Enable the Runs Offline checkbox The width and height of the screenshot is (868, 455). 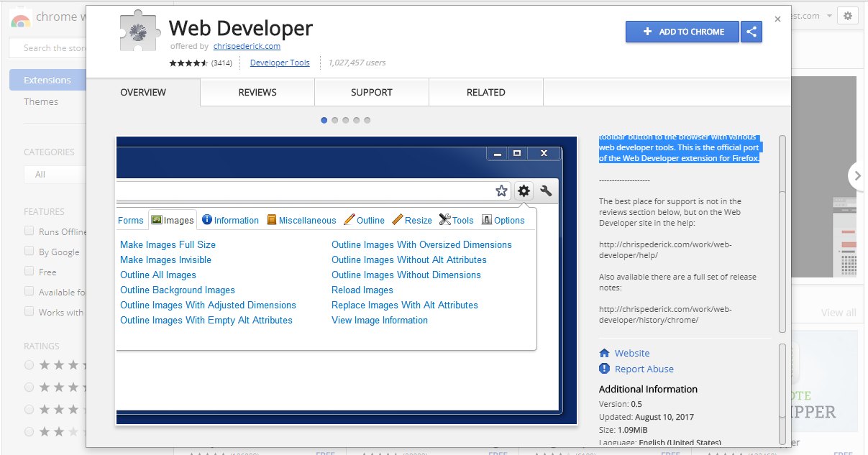[x=29, y=231]
